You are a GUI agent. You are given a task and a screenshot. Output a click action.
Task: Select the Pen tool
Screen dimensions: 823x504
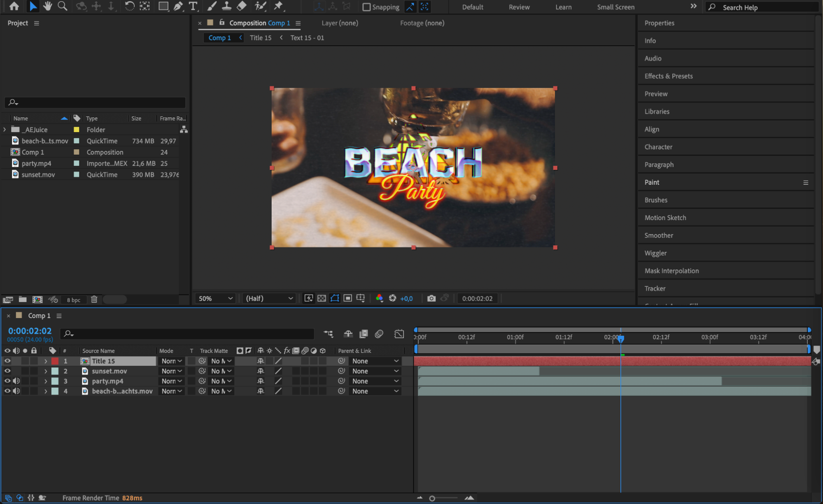(x=178, y=6)
